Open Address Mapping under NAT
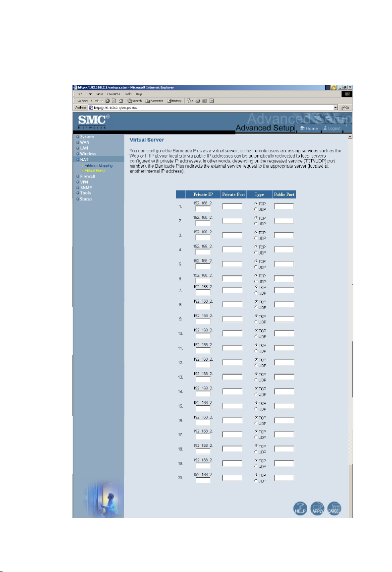The height and width of the screenshot is (572, 392). tap(98, 166)
